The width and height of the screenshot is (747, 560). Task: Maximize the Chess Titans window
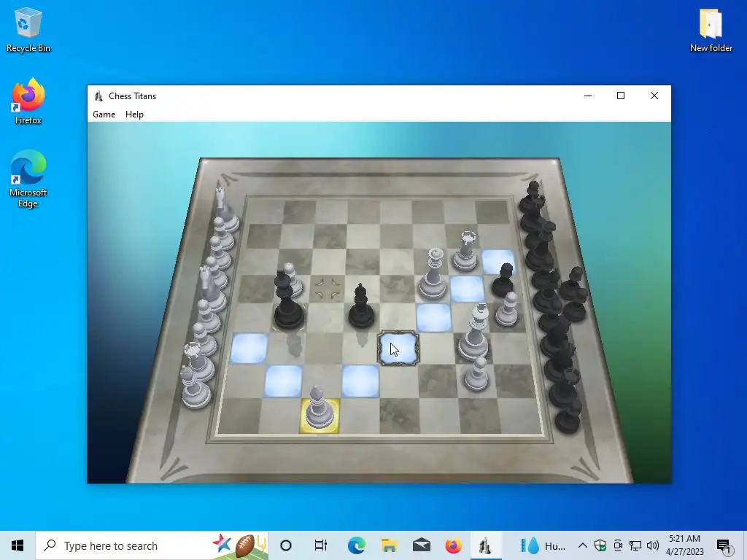click(x=621, y=96)
